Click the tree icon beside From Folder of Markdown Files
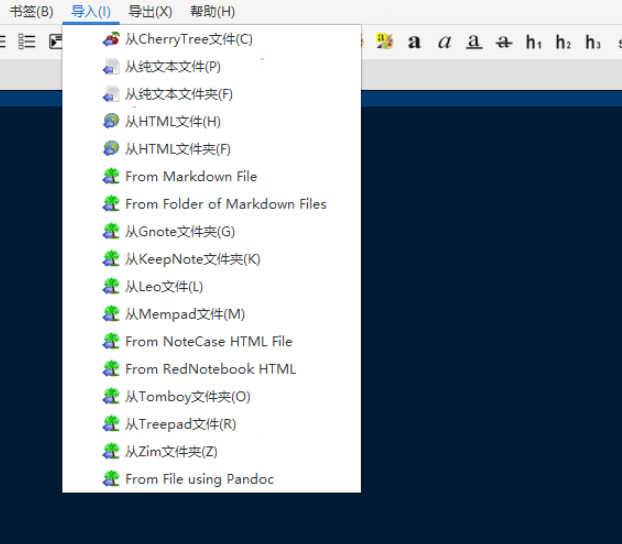622x544 pixels. coord(111,204)
